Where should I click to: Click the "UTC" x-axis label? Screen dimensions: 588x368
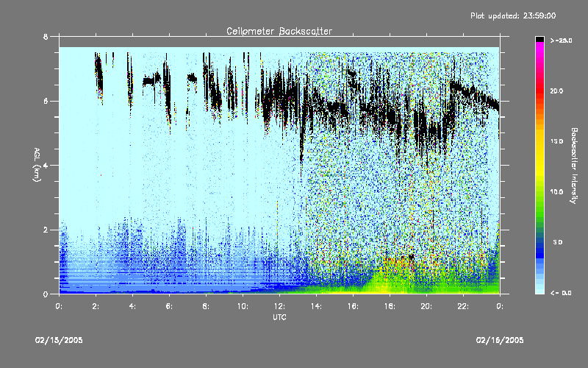pyautogui.click(x=279, y=317)
